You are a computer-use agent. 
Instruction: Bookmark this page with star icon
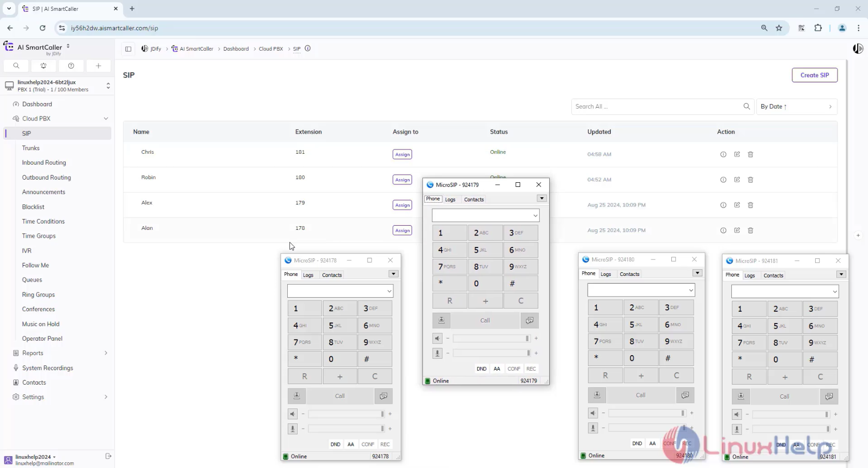(779, 28)
